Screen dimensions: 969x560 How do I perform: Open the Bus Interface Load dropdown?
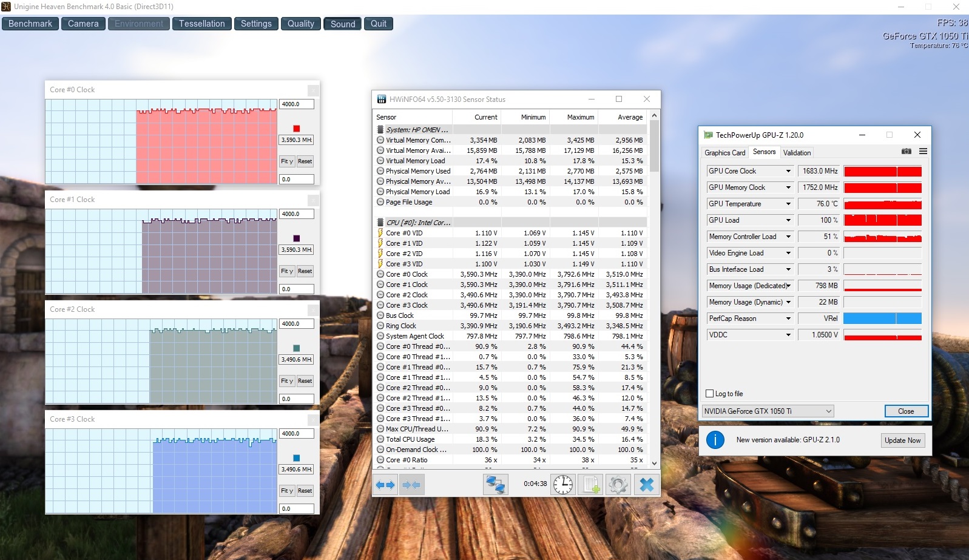(788, 269)
